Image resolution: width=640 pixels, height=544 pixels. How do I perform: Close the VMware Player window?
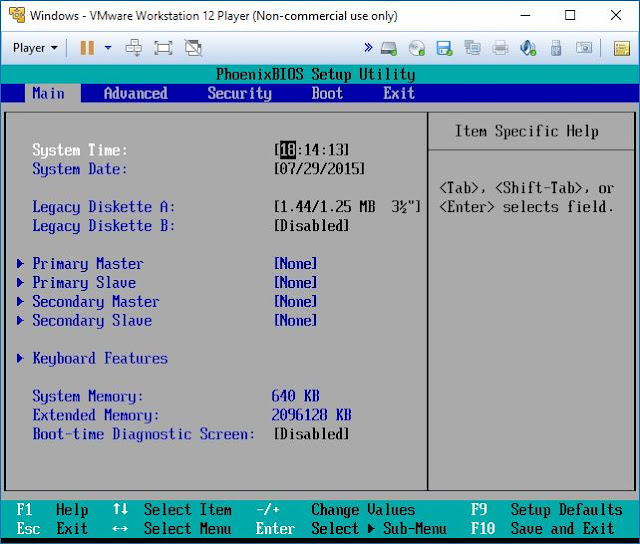[616, 16]
